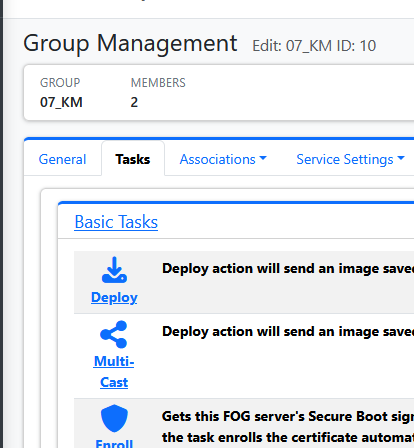This screenshot has width=414, height=448.
Task: Click the Deploy download icon
Action: [114, 270]
